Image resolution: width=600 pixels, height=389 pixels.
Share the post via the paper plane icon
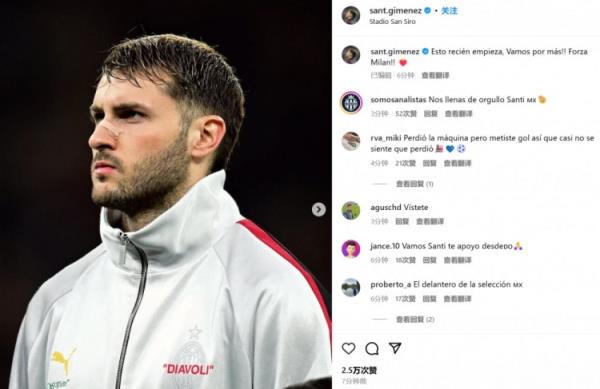tap(395, 348)
